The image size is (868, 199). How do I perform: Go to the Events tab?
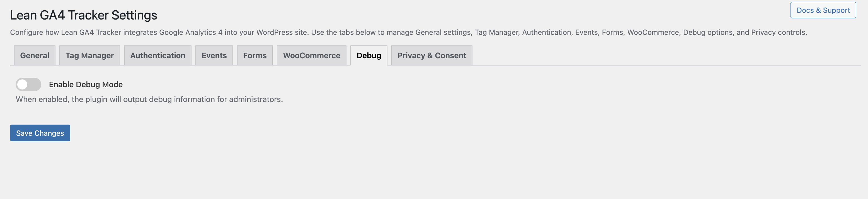click(x=214, y=55)
